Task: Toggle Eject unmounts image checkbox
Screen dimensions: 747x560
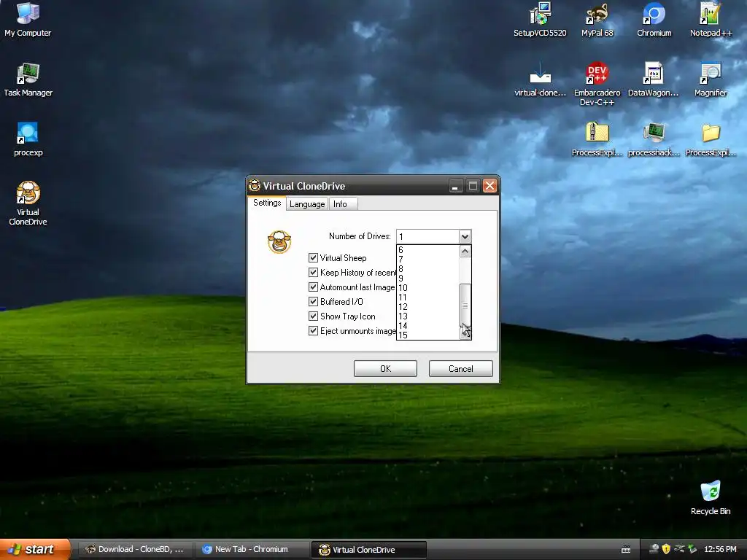Action: tap(313, 331)
